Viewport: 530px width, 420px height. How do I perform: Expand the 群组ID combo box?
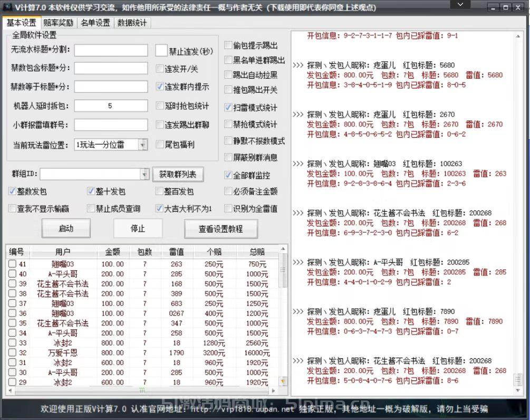pyautogui.click(x=144, y=174)
